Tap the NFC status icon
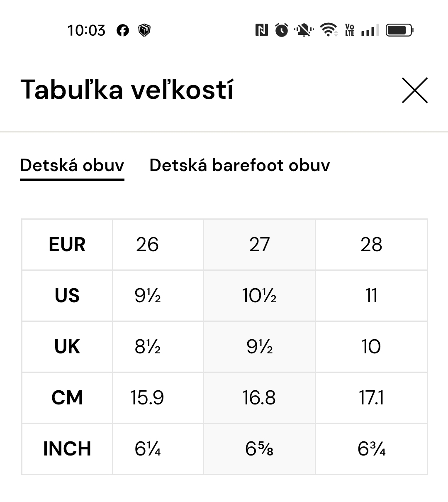This screenshot has height=502, width=448. tap(261, 30)
